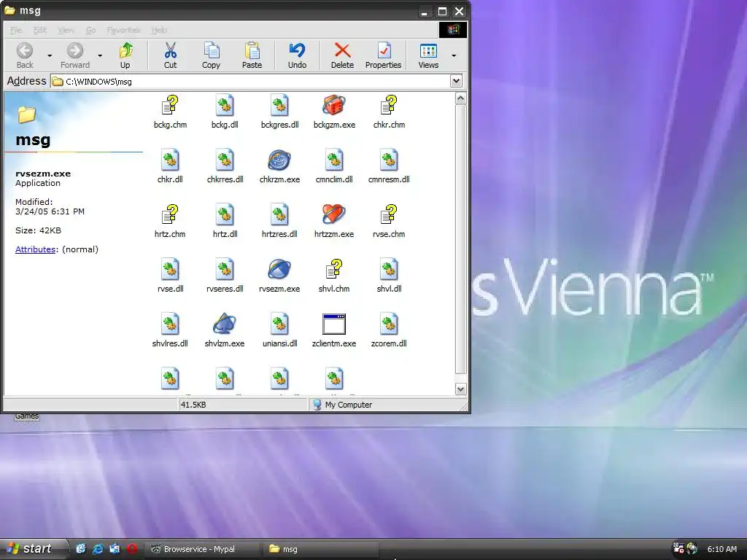Open the Help menu

tap(159, 30)
